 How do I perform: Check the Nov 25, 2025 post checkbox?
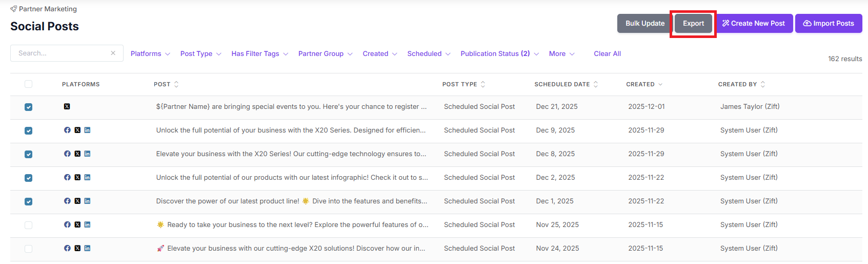(28, 225)
